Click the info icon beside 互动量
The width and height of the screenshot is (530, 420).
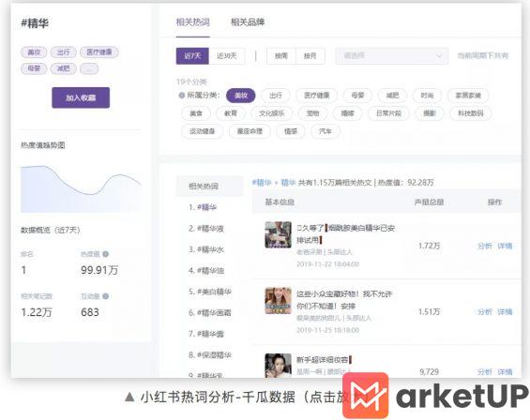point(105,296)
